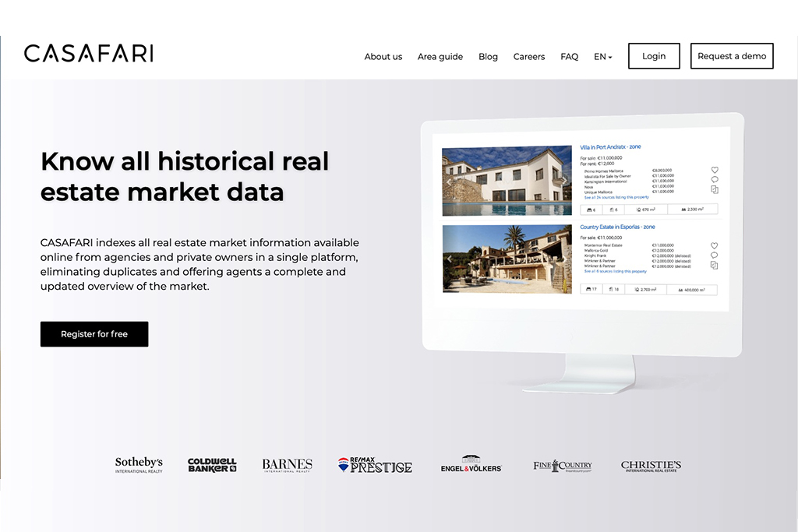This screenshot has height=532, width=798.
Task: Open Country Estate in Esporlas - zone title
Action: pyautogui.click(x=617, y=227)
